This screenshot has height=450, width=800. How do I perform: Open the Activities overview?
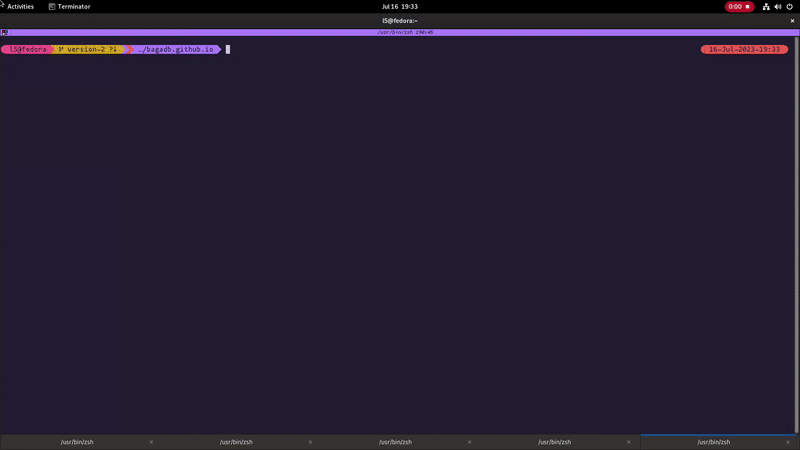click(x=20, y=7)
